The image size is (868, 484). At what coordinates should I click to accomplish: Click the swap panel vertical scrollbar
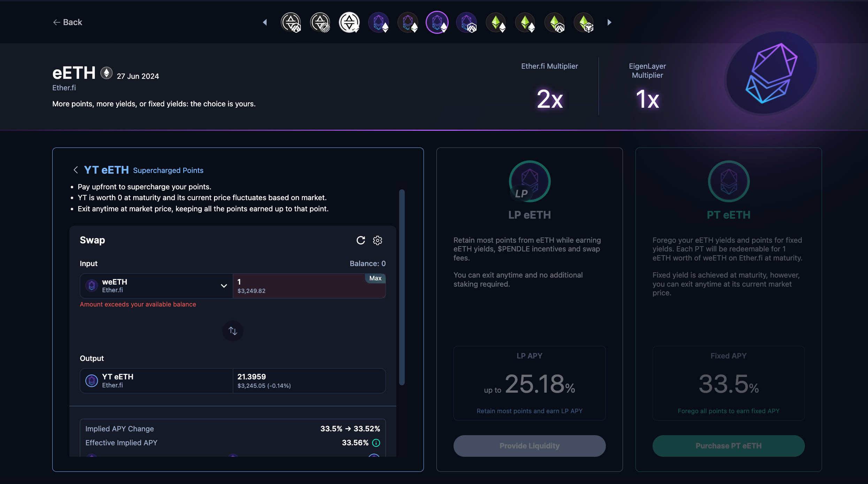click(402, 287)
